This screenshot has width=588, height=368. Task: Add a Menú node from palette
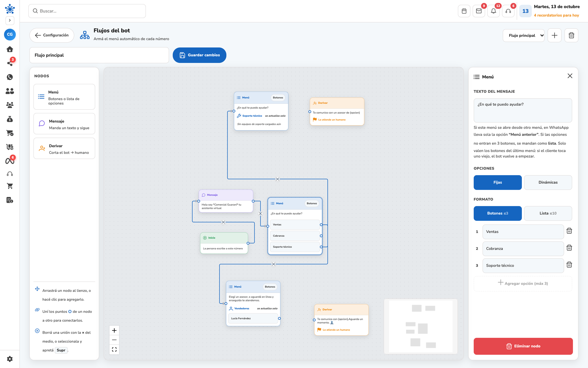(x=64, y=97)
